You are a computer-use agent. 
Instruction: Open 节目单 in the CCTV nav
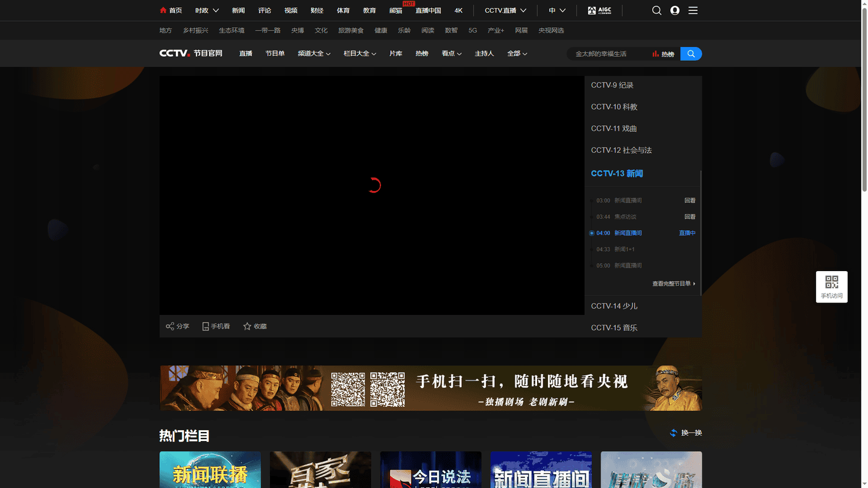point(275,54)
